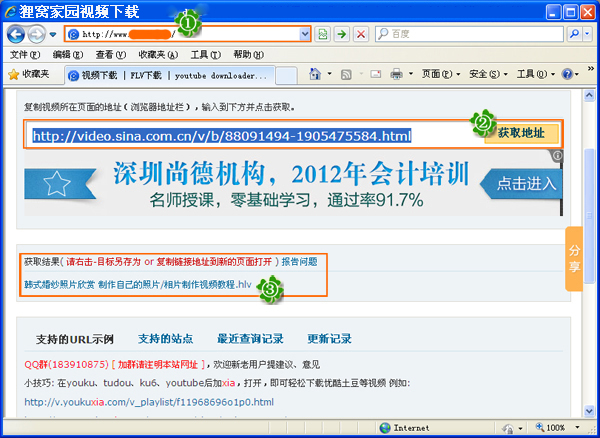This screenshot has width=600, height=438.
Task: Click the 深圳尚德机构 ad banner
Action: click(293, 184)
